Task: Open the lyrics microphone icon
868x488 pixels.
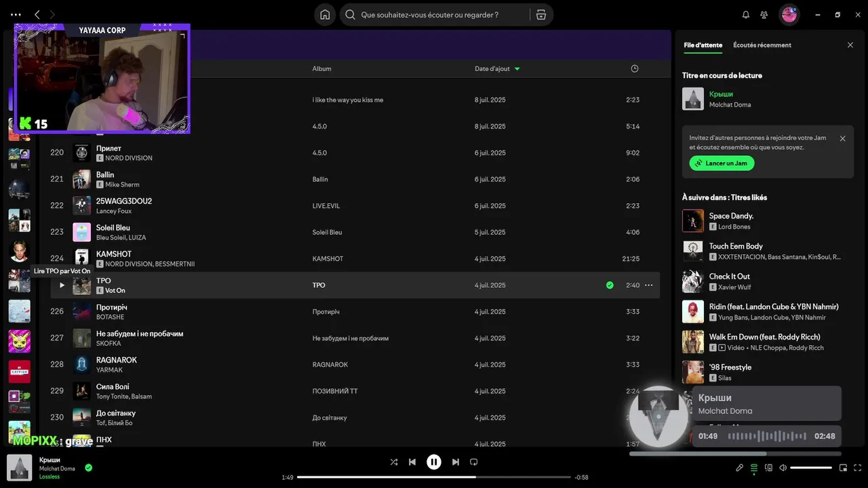Action: tap(740, 468)
